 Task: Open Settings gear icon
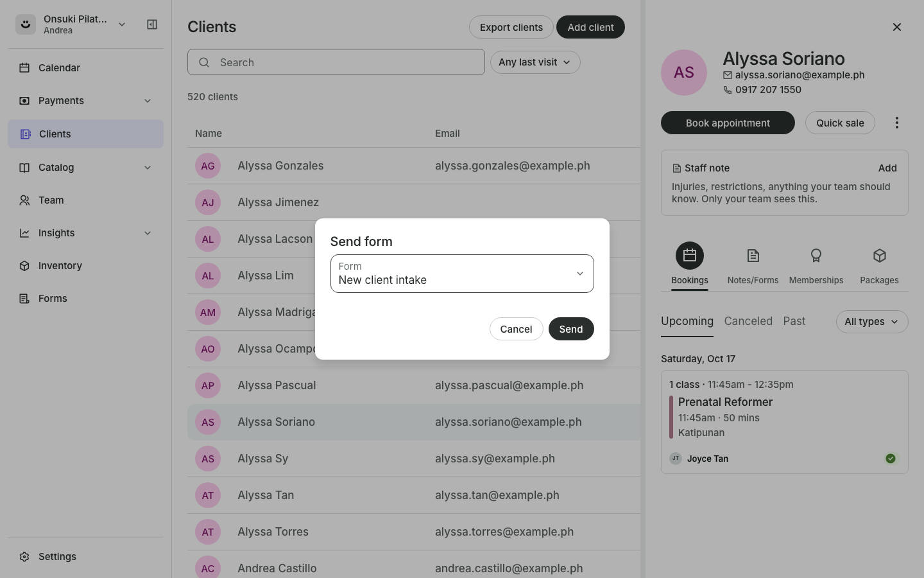[x=24, y=557]
